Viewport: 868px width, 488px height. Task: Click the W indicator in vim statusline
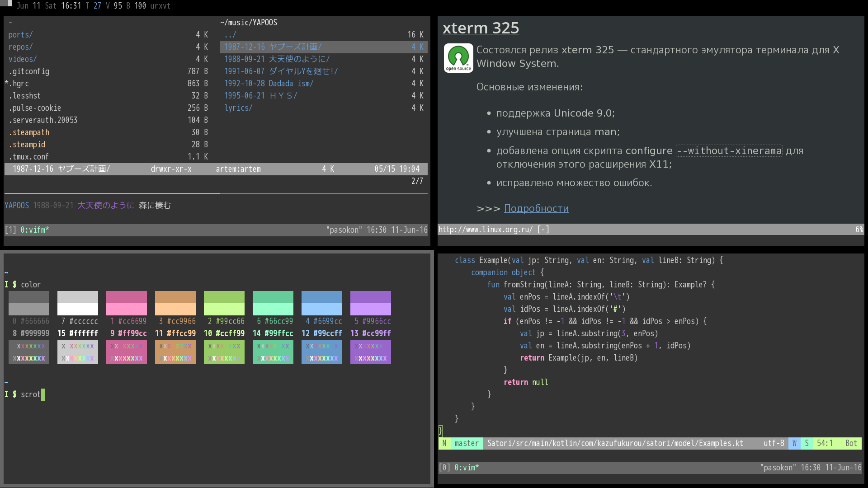pyautogui.click(x=794, y=443)
